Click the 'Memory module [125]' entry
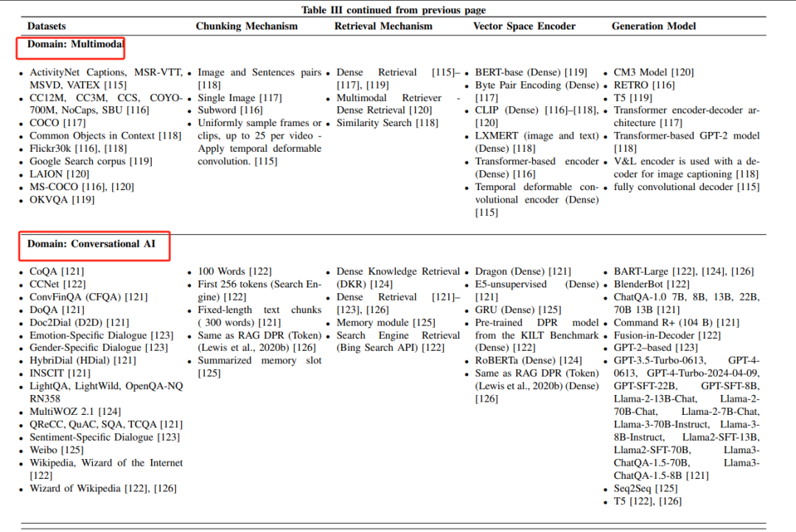 coord(385,322)
